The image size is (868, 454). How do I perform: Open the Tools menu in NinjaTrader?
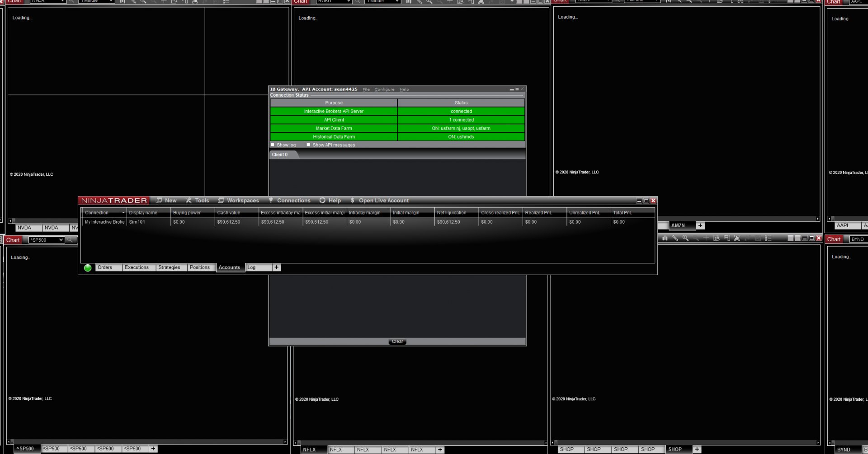click(x=197, y=201)
